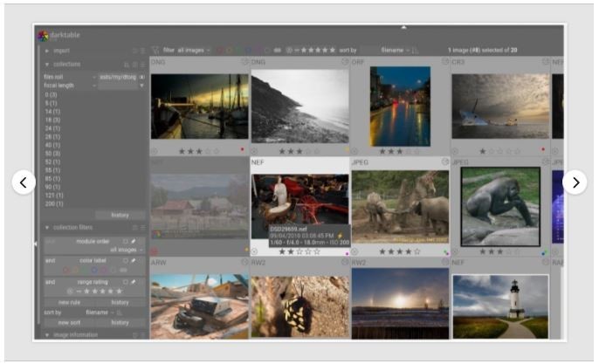Open the butterfly RW2 thumbnail

(299, 306)
